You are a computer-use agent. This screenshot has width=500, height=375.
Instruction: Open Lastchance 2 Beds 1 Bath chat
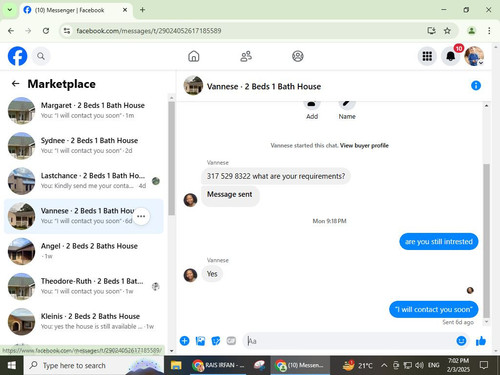(83, 181)
